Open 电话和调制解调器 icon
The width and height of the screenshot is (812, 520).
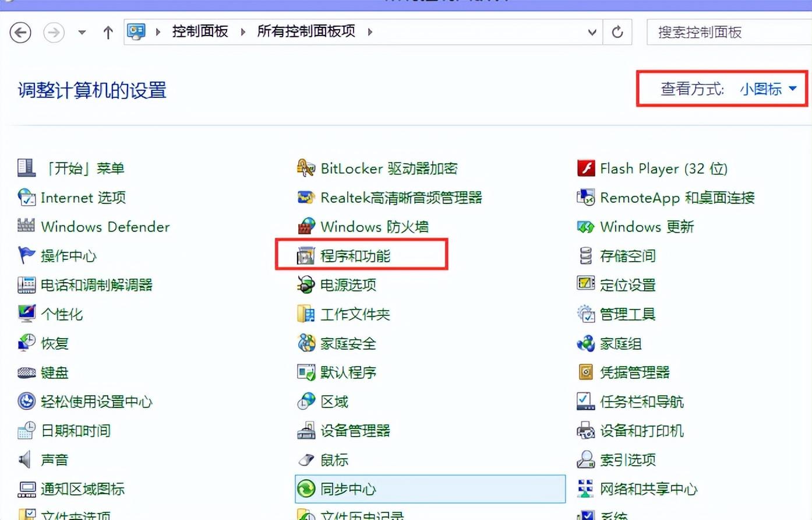pyautogui.click(x=26, y=284)
